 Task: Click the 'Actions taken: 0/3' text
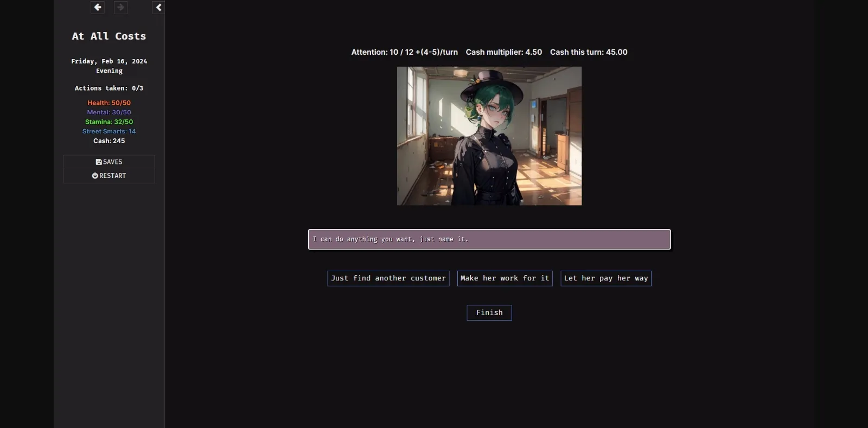109,88
